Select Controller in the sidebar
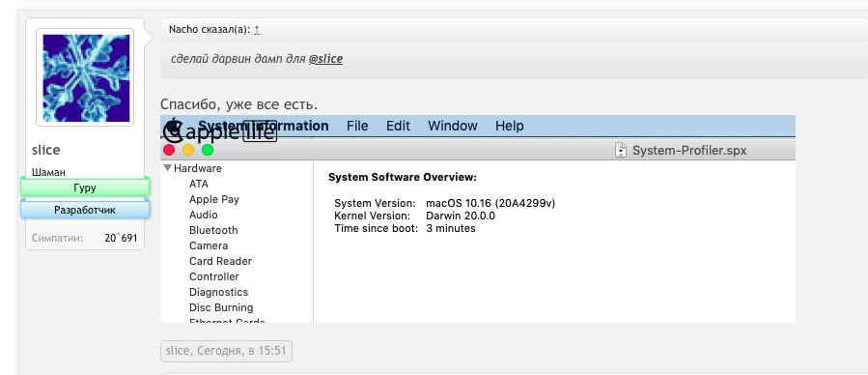This screenshot has height=375, width=868. pyautogui.click(x=213, y=276)
